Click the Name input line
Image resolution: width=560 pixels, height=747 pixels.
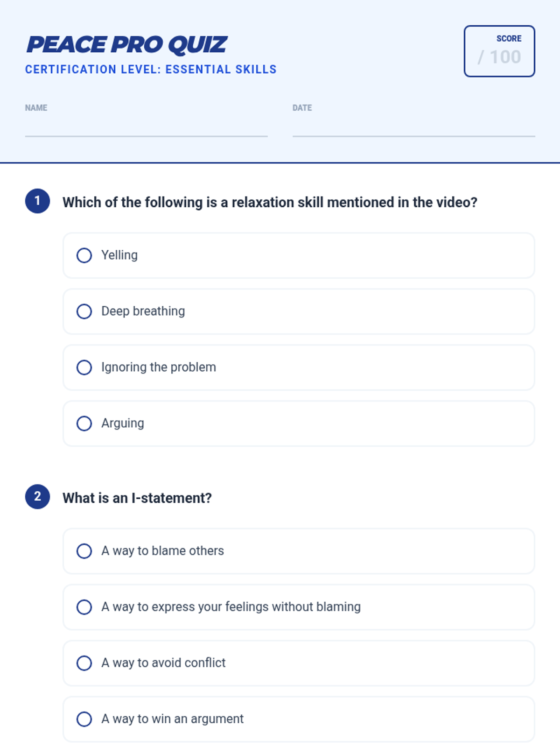coord(146,128)
